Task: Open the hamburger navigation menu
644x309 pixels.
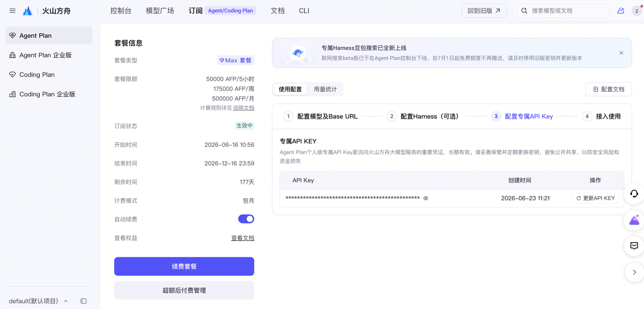Action: tap(13, 11)
